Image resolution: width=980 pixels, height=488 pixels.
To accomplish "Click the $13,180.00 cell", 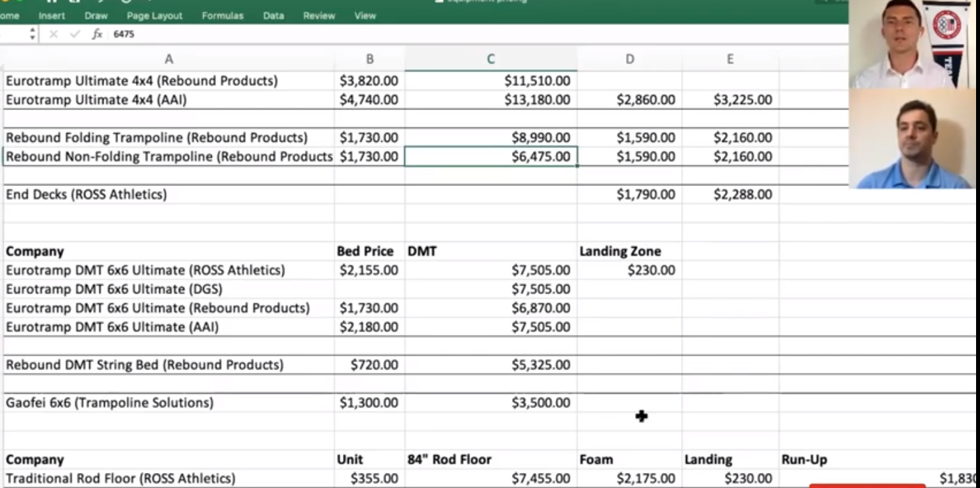I will 491,100.
